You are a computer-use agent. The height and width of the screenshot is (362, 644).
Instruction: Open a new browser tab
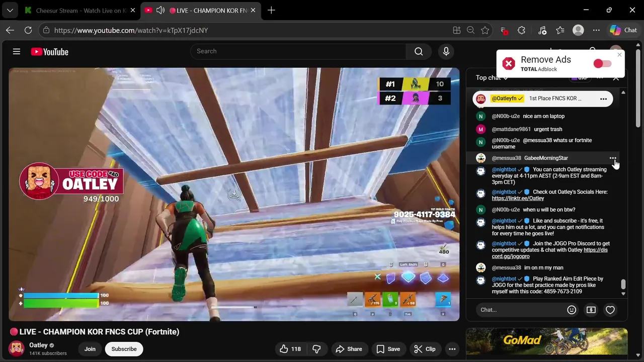271,10
